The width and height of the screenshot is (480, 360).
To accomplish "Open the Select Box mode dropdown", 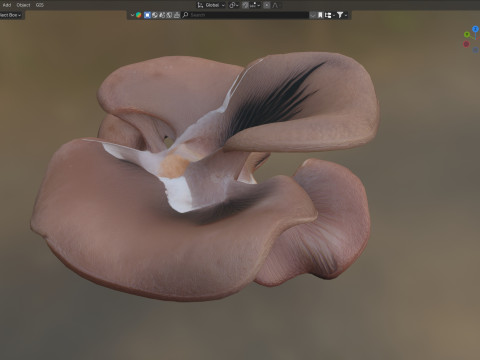I will click(11, 15).
